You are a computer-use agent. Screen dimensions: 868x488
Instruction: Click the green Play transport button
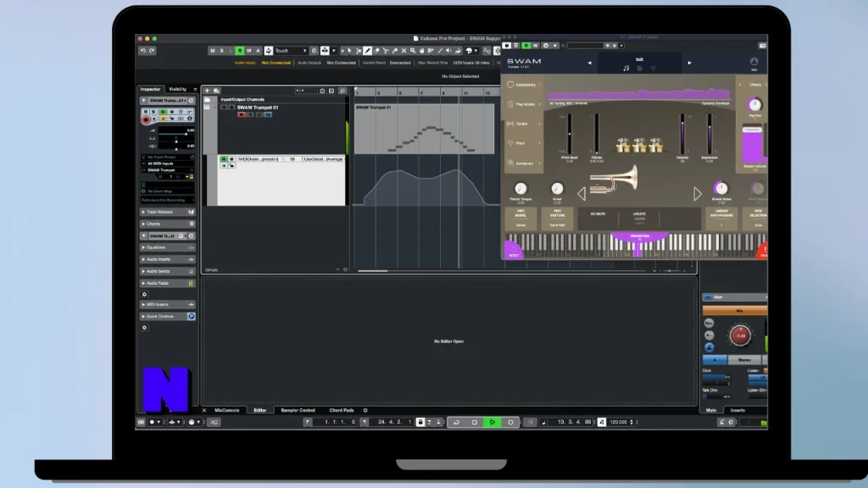(x=492, y=422)
